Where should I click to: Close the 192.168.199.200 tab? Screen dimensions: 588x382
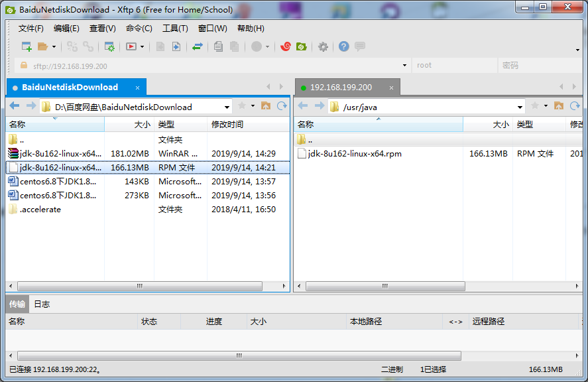[x=391, y=88]
